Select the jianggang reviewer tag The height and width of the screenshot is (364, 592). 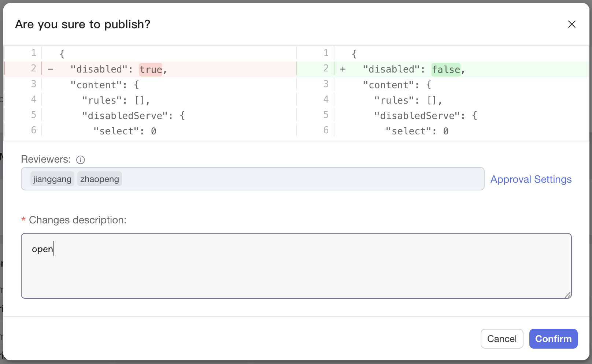coord(52,179)
